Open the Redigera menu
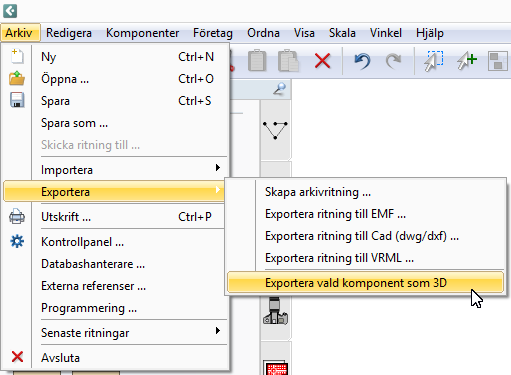The width and height of the screenshot is (511, 375). (69, 33)
